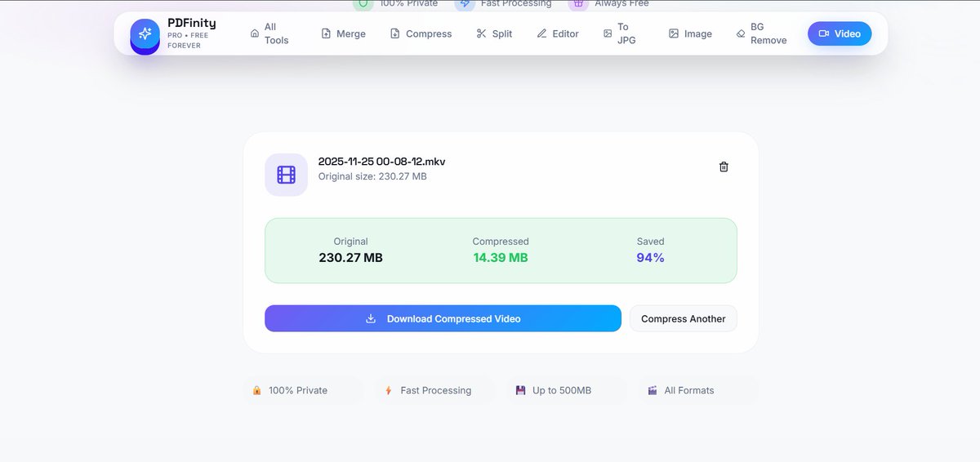Open the Image tool

(690, 33)
